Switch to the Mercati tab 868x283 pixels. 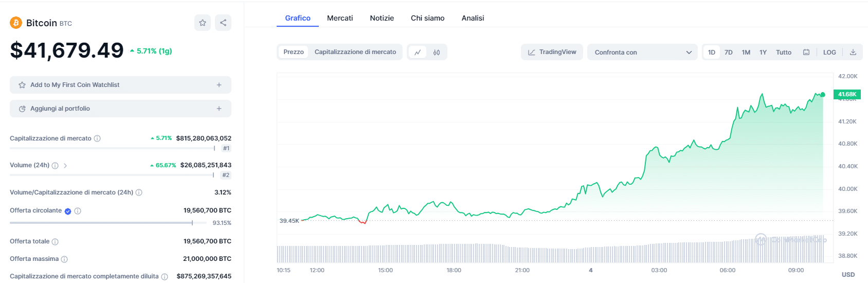pyautogui.click(x=340, y=18)
